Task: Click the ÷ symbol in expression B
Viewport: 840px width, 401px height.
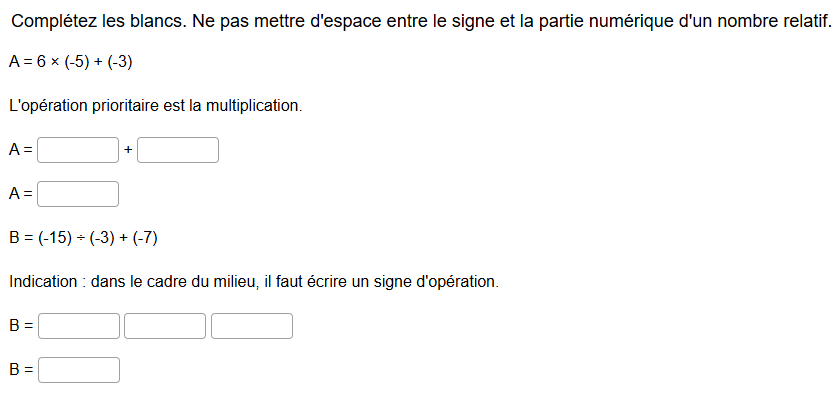Action: point(80,238)
